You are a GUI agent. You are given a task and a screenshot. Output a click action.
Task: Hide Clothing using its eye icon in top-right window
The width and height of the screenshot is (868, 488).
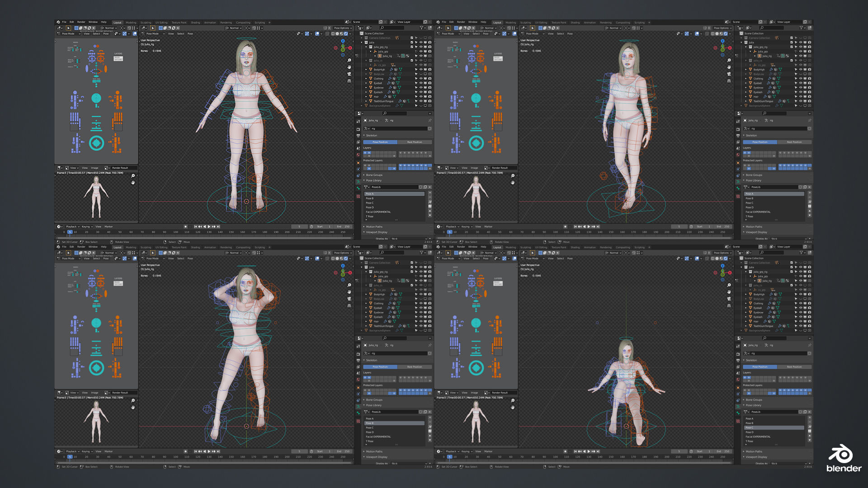(801, 79)
